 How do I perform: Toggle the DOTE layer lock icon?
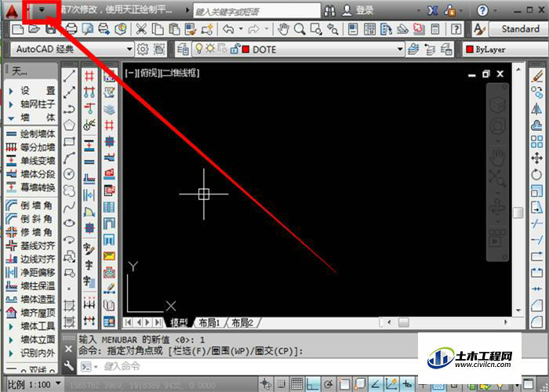235,49
